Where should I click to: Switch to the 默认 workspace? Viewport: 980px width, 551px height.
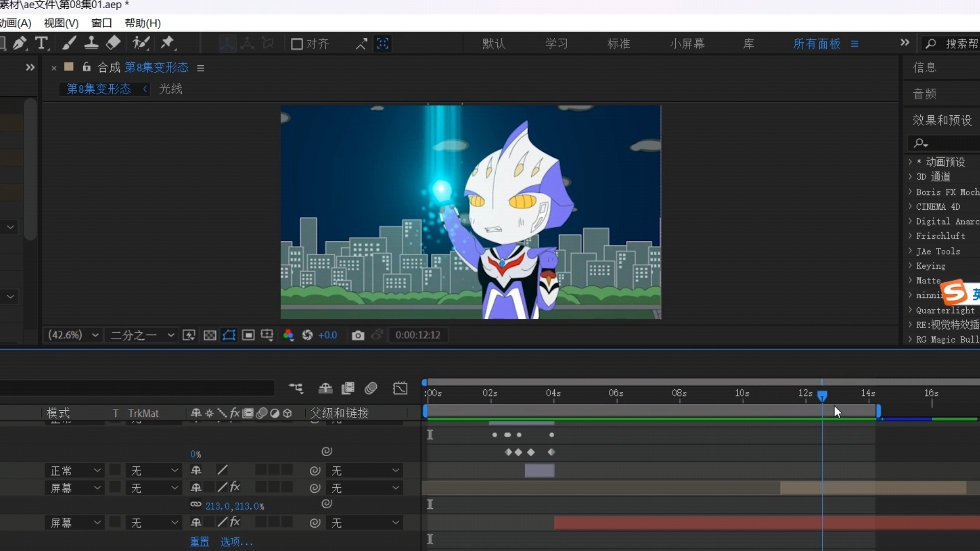coord(494,44)
